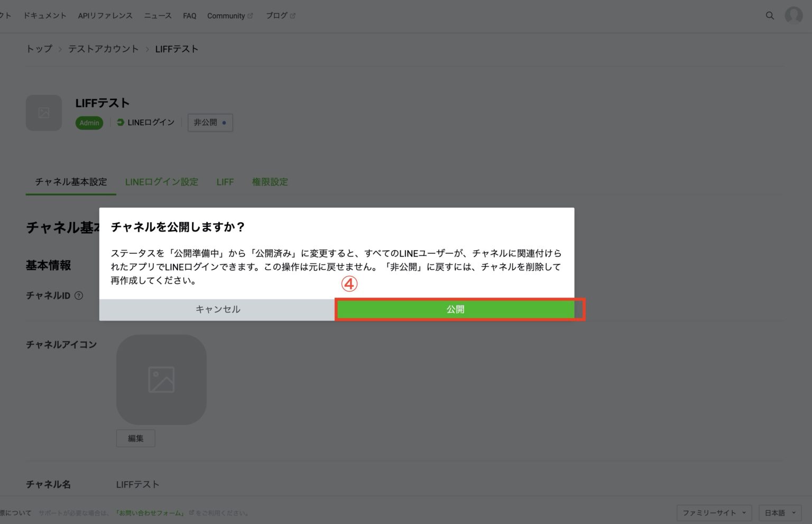Click the LIFFテスト channel name value
Viewport: 812px width, 524px height.
(137, 484)
